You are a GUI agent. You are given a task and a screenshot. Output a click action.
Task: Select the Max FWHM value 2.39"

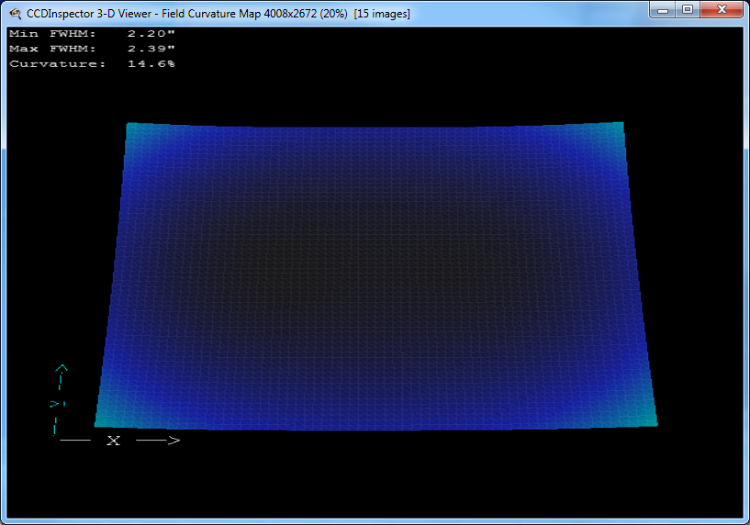tap(151, 49)
